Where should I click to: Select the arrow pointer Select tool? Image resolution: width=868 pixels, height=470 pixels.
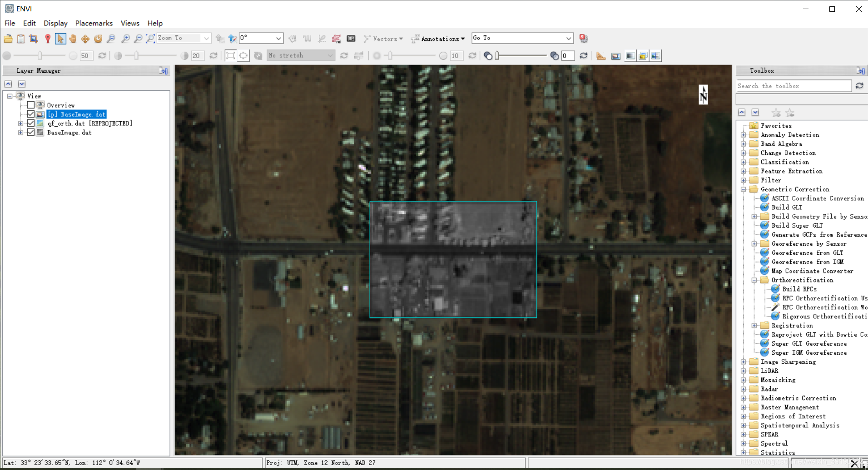[60, 39]
